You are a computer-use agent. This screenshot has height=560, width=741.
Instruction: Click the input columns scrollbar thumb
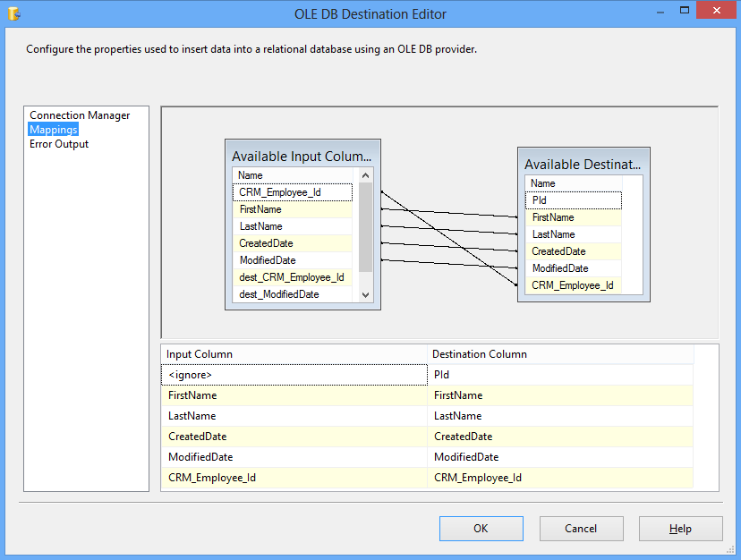365,227
